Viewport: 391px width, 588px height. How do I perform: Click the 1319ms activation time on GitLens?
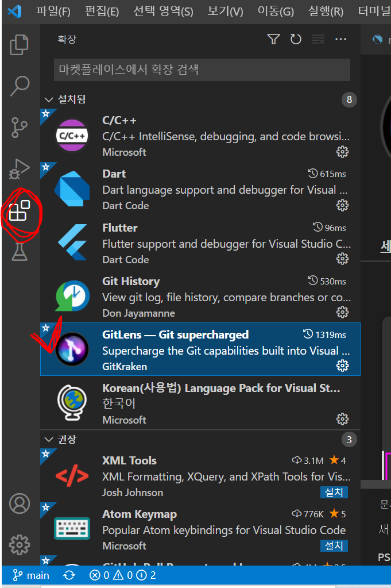pyautogui.click(x=324, y=335)
